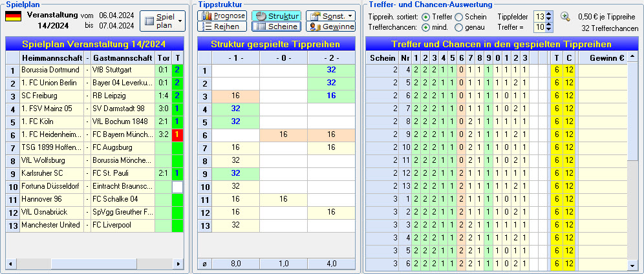644x274 pixels.
Task: Click the 8,0 average footer cell
Action: (236, 263)
